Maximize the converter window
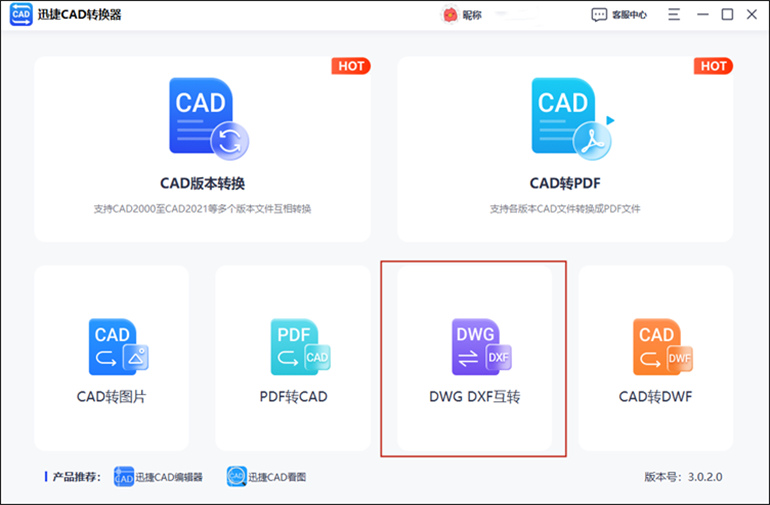Viewport: 770px width, 505px height. [x=727, y=14]
